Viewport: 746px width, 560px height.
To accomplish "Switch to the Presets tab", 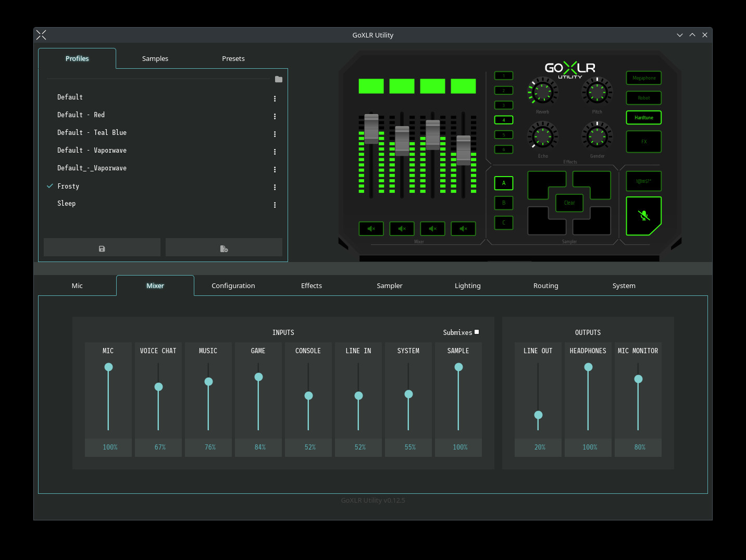I will 233,58.
